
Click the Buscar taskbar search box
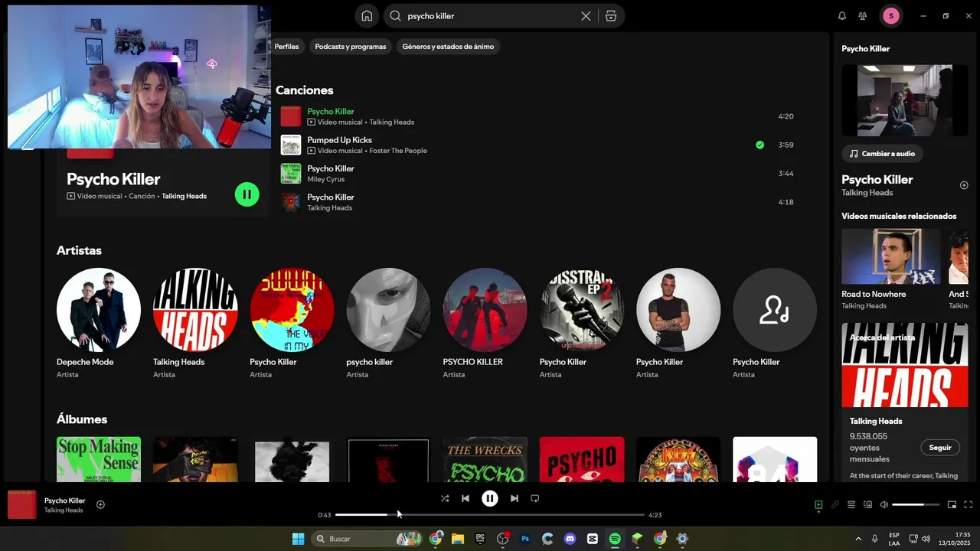(x=367, y=539)
